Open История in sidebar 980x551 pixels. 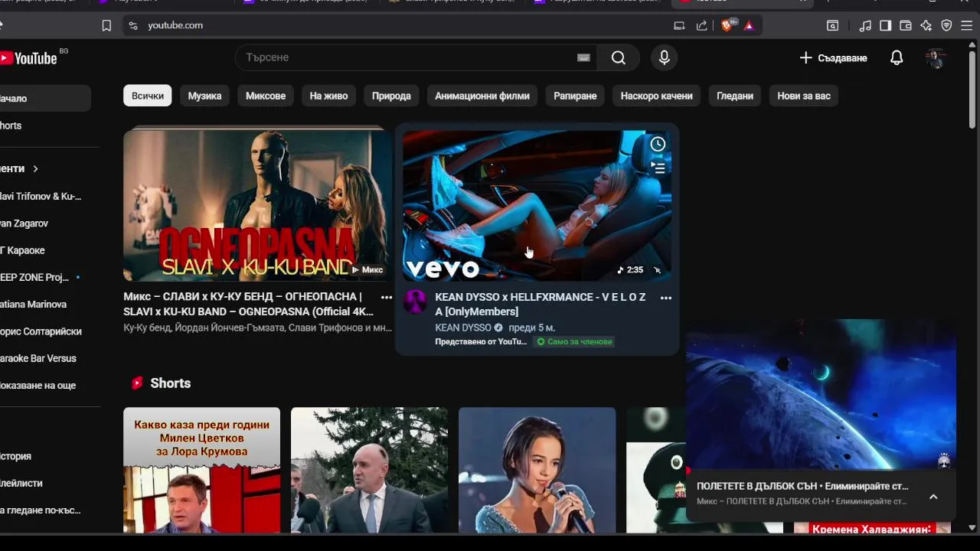coord(15,456)
